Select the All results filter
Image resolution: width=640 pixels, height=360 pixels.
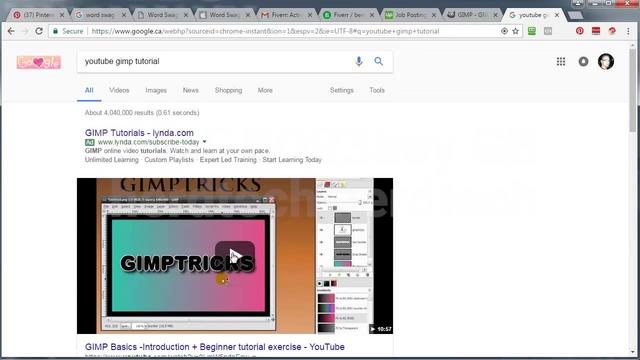(x=89, y=90)
